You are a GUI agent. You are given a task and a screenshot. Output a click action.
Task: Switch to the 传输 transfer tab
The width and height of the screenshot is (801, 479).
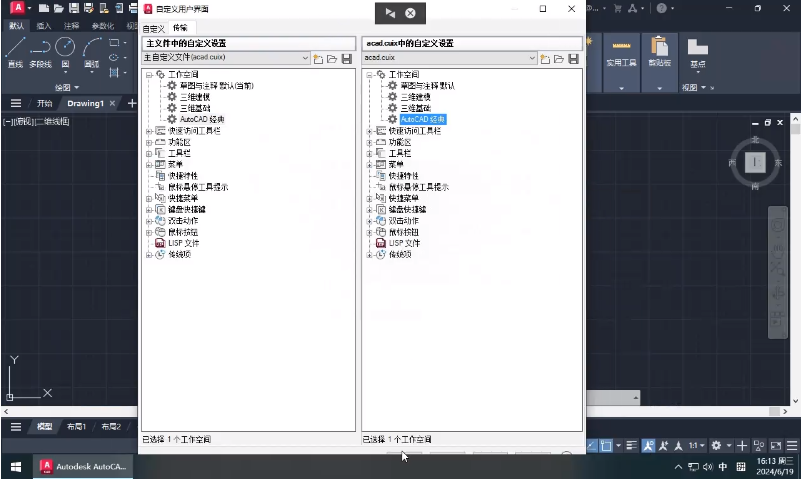coord(180,28)
